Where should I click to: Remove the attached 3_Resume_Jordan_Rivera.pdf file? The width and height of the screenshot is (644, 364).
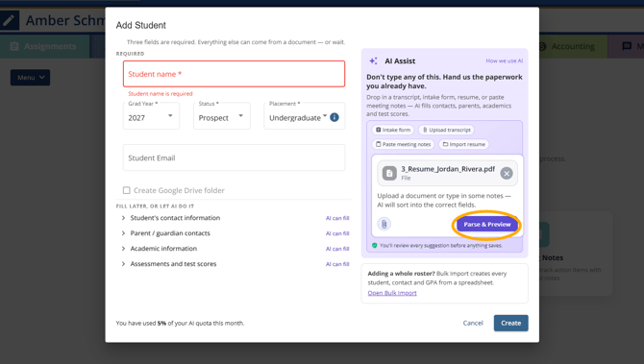pyautogui.click(x=507, y=173)
